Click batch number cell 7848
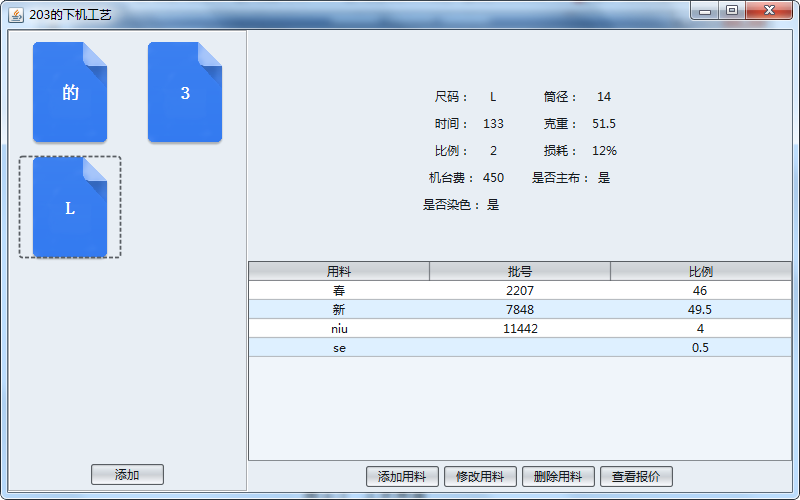The height and width of the screenshot is (500, 800). pos(520,309)
